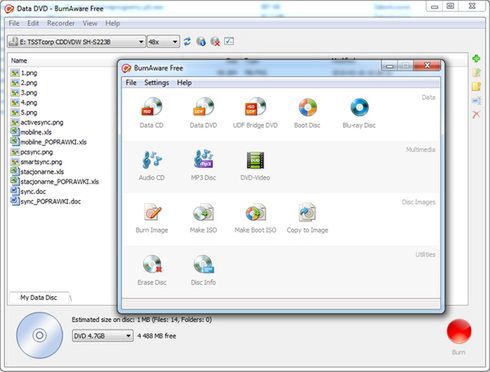Close the BurnAware Free launcher window

pos(427,66)
